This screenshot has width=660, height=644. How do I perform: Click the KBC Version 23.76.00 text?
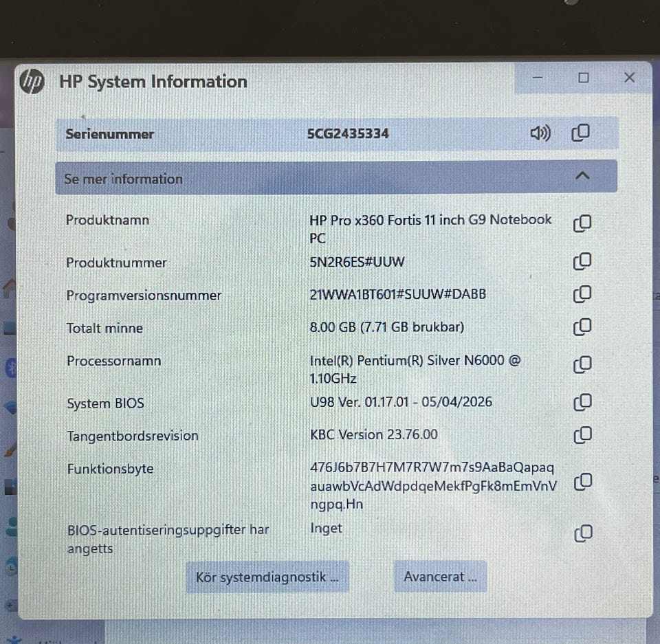click(374, 434)
